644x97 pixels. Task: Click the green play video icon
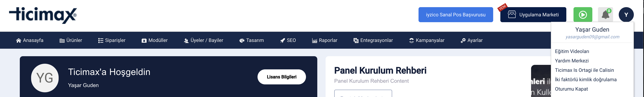point(583,15)
